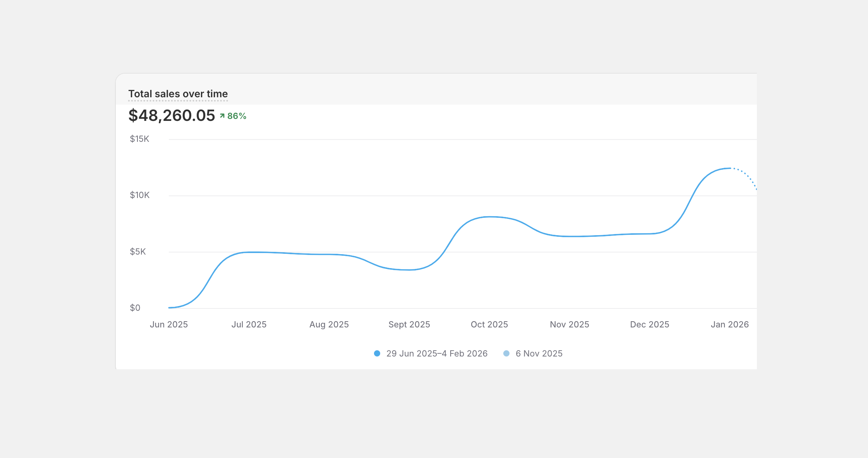Select the Jul 2025 x-axis label
This screenshot has width=868, height=458.
tap(249, 325)
